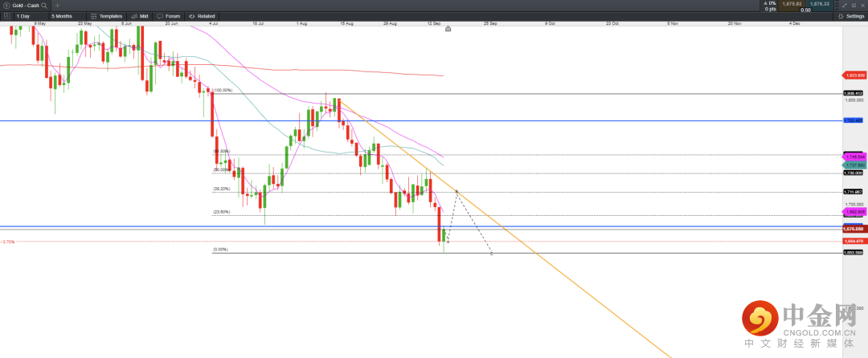The height and width of the screenshot is (358, 868).
Task: Select the magenta 1,745.544 price label
Action: pos(853,155)
